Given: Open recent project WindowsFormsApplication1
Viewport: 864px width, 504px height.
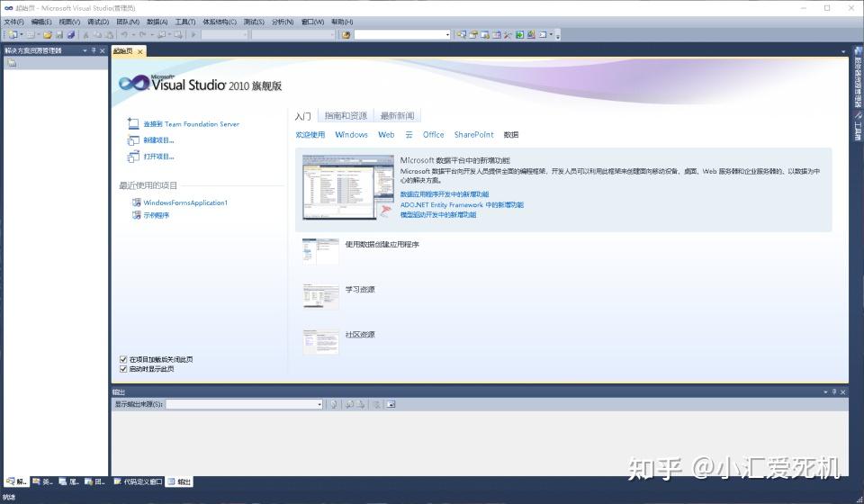Looking at the screenshot, I should pos(185,202).
